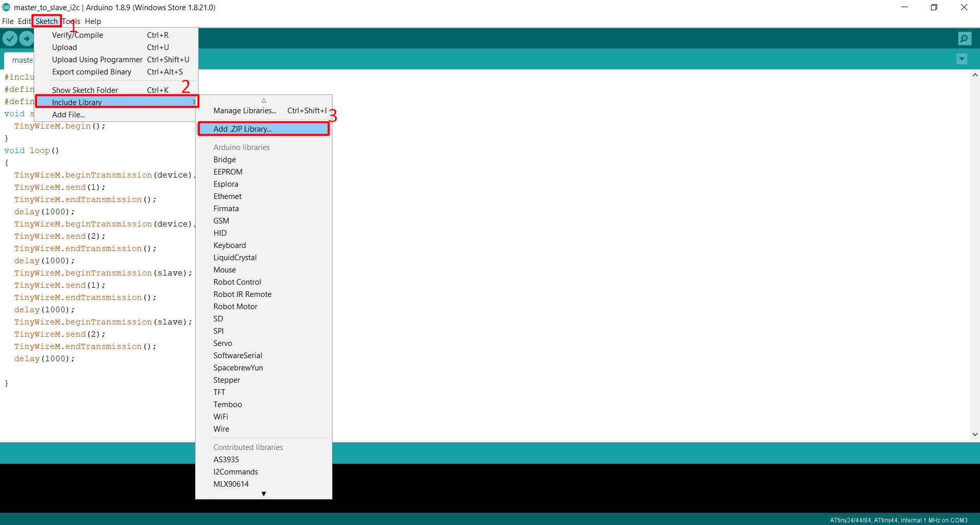
Task: Include the SPI library
Action: point(264,331)
